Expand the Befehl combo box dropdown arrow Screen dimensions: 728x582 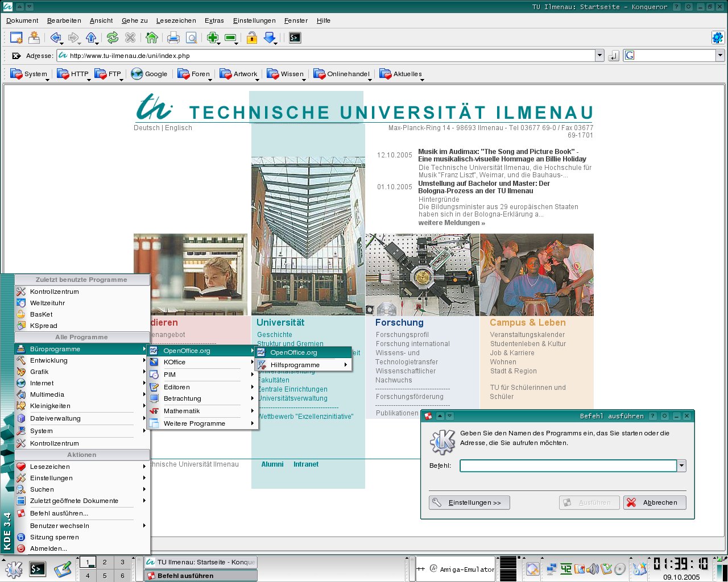click(681, 466)
